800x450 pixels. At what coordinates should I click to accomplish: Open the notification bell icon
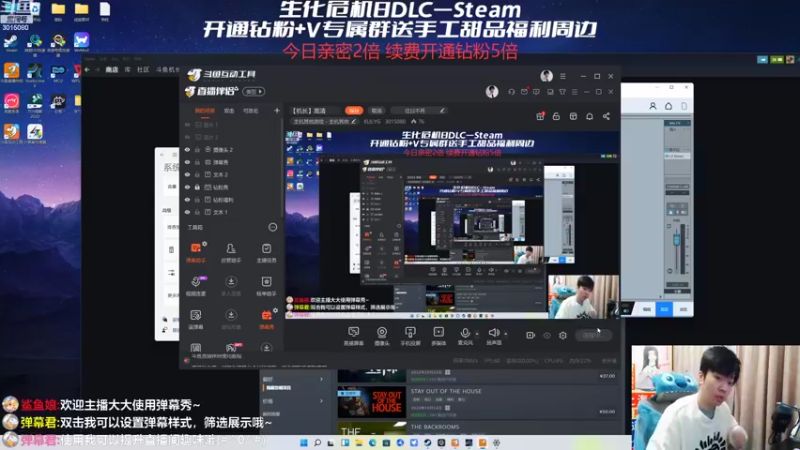click(589, 116)
